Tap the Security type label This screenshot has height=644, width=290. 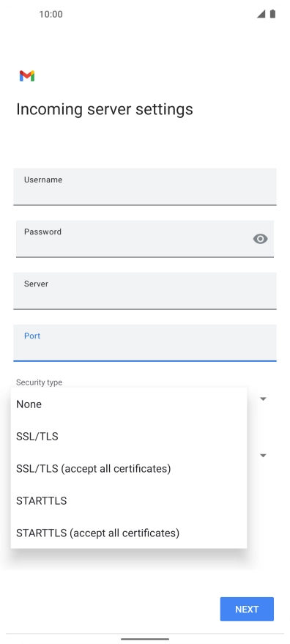(39, 382)
